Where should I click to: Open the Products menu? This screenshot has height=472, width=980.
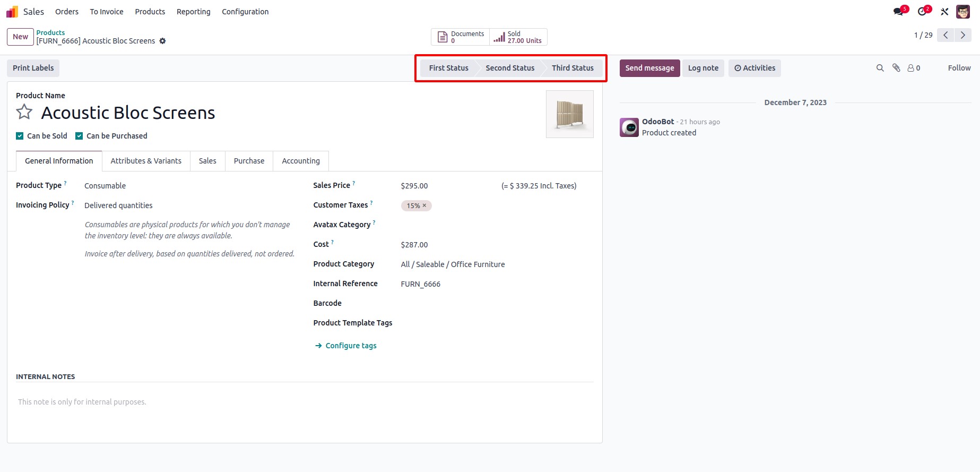(x=150, y=12)
